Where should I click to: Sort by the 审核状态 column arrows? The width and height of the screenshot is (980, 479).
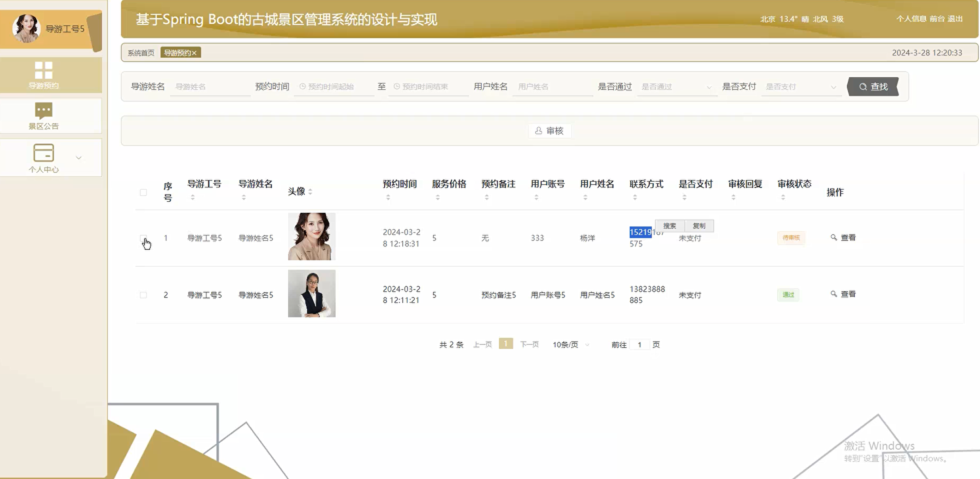[x=783, y=197]
